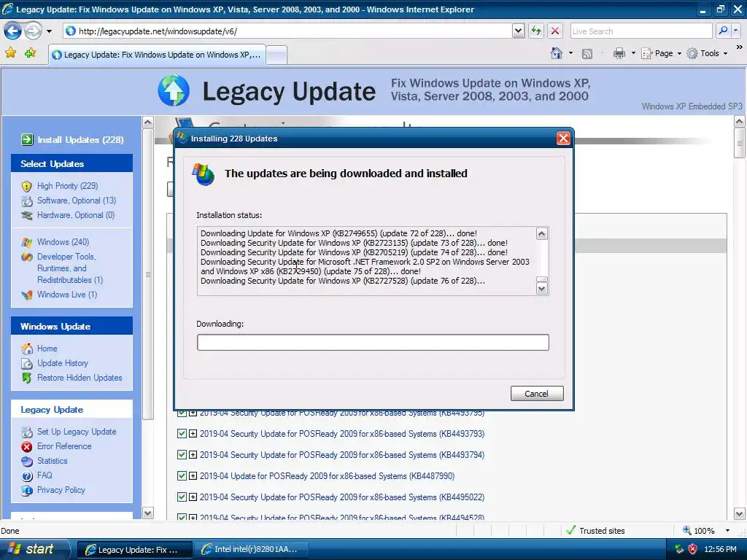The width and height of the screenshot is (747, 560).
Task: Click the Statistics icon
Action: tap(27, 461)
